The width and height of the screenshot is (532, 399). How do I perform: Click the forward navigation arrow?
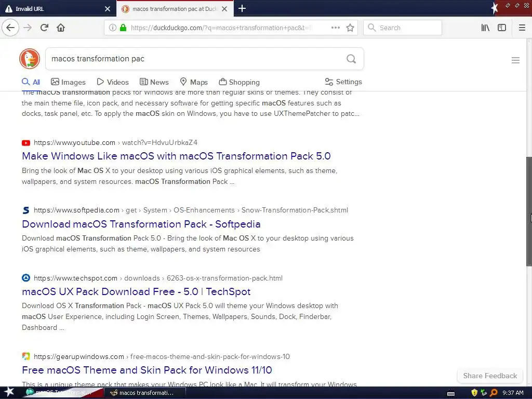point(28,28)
